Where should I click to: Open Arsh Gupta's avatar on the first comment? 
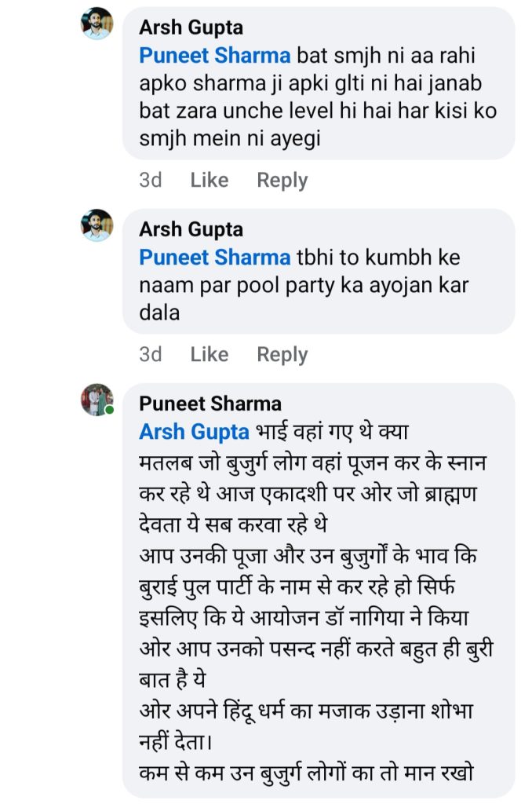(97, 24)
